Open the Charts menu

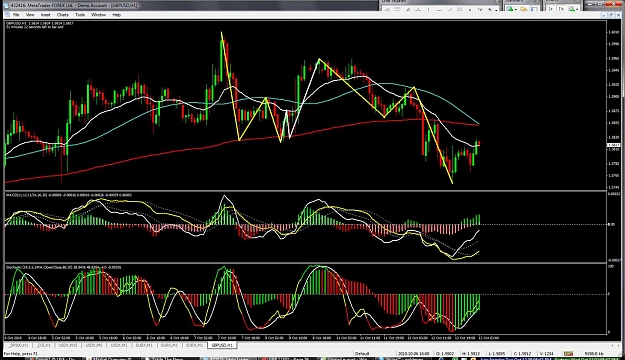pyautogui.click(x=63, y=15)
